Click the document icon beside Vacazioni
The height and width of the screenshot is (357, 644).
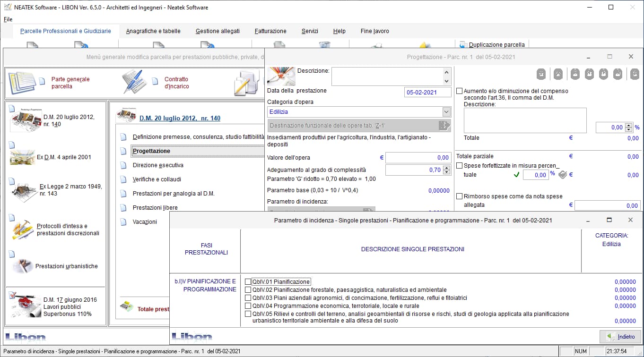pos(123,222)
